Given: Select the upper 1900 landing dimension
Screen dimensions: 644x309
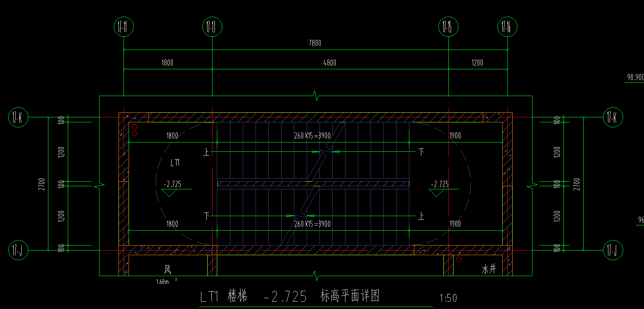Looking at the screenshot, I should tap(455, 136).
